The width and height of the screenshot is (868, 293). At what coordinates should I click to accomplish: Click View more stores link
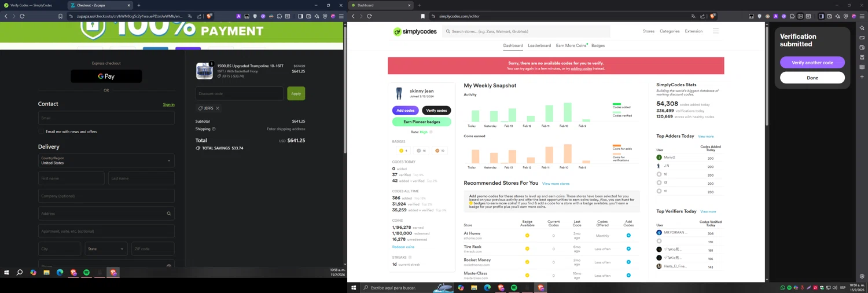[x=556, y=184]
